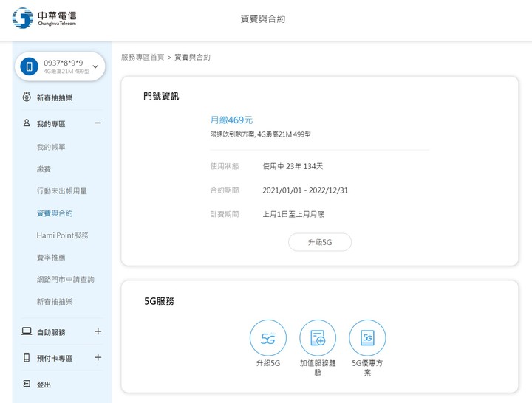Click the 計費期間 field label
Screen dimensions: 532x403
225,214
